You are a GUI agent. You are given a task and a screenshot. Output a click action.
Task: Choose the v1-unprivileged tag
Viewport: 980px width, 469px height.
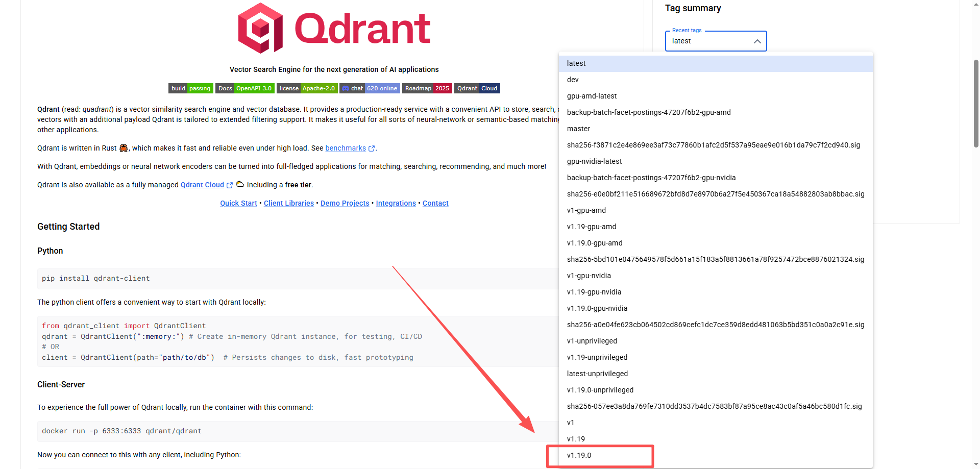point(716,341)
